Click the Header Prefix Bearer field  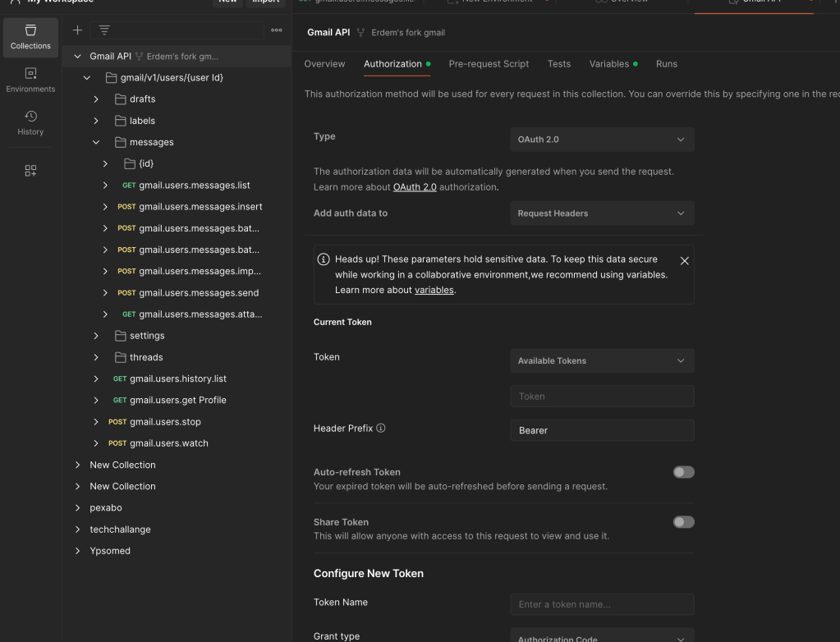602,430
